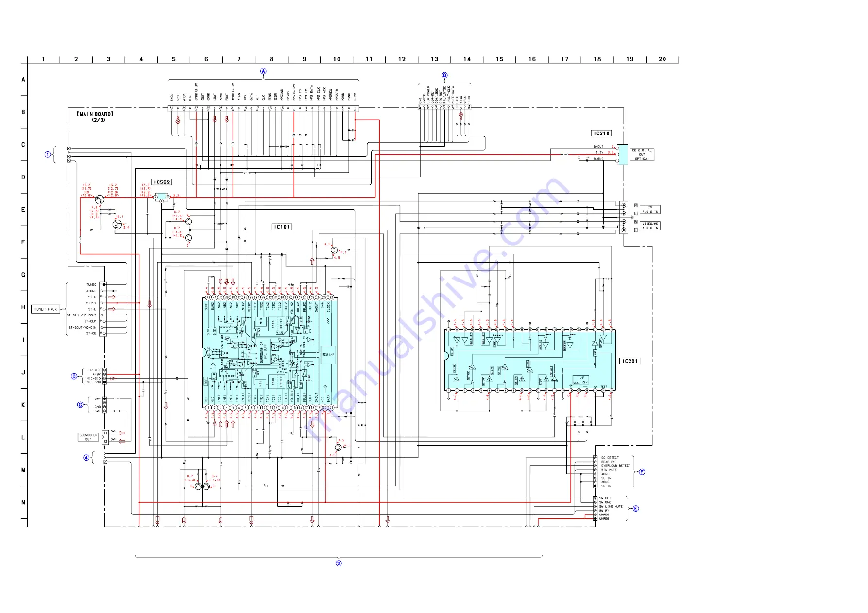
Task: Click the ST+9V signal label
Action: [91, 303]
